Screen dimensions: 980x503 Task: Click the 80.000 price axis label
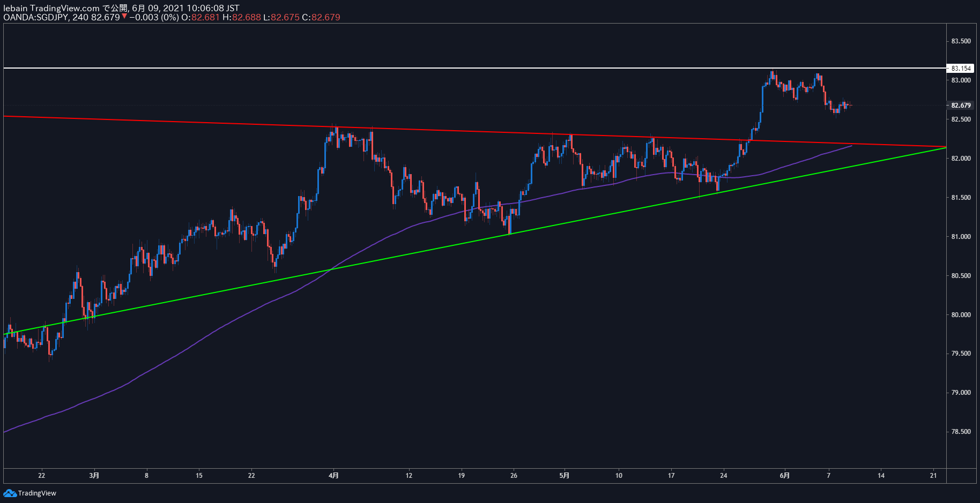click(x=961, y=315)
